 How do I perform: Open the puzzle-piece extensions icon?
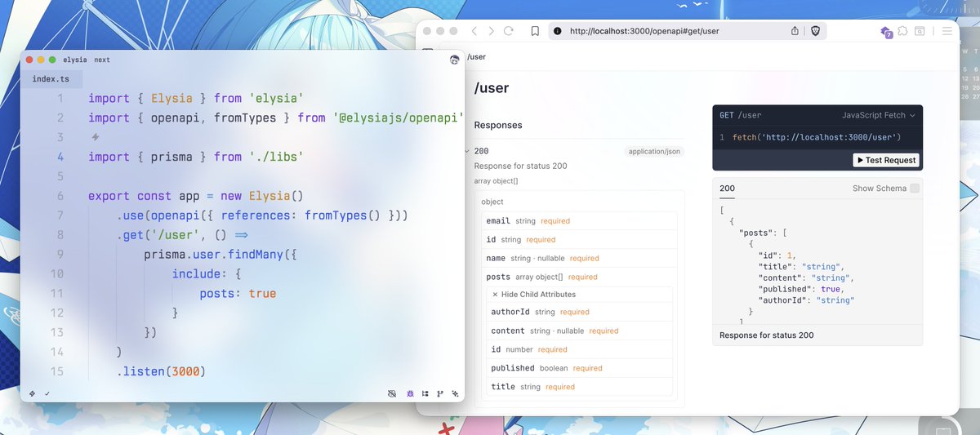[x=902, y=31]
